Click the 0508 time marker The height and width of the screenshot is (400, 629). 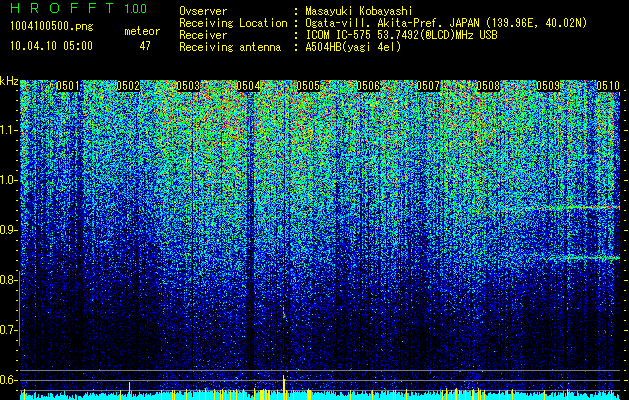click(488, 86)
